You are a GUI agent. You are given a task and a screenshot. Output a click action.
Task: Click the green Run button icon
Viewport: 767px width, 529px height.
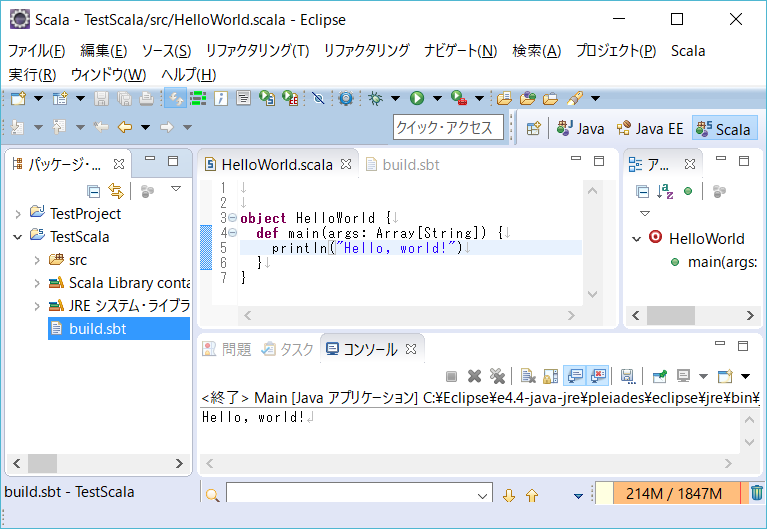click(417, 98)
